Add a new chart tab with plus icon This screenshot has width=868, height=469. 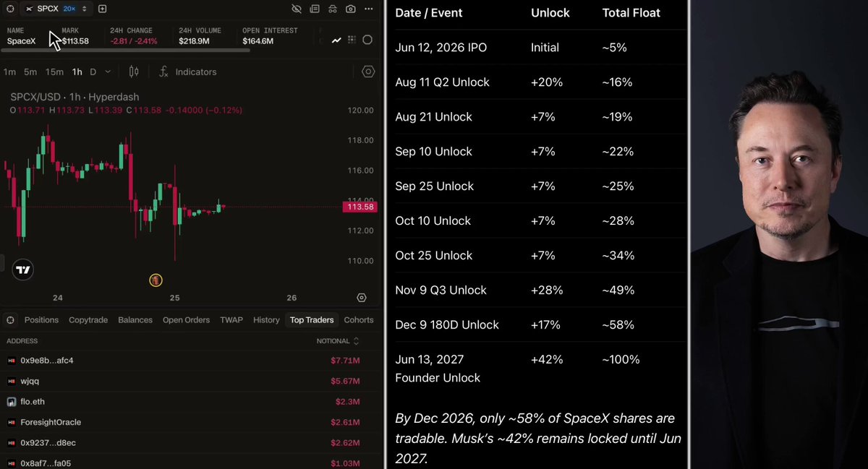pyautogui.click(x=102, y=9)
